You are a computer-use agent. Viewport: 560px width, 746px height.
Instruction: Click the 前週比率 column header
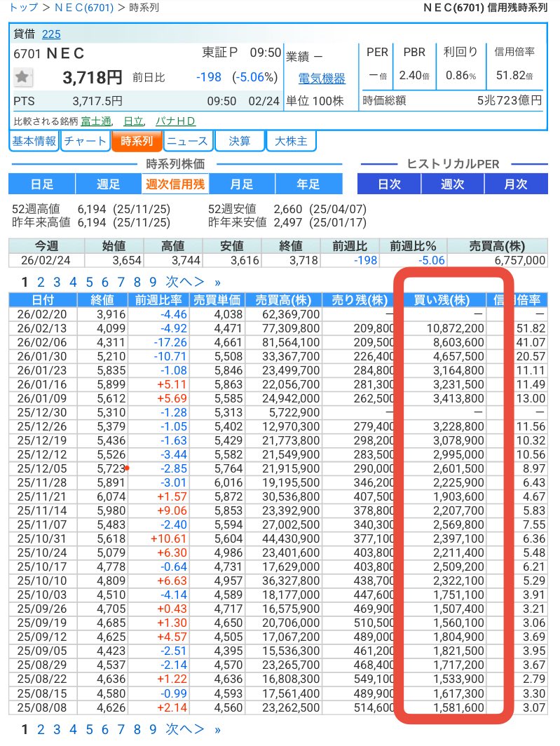[x=158, y=300]
